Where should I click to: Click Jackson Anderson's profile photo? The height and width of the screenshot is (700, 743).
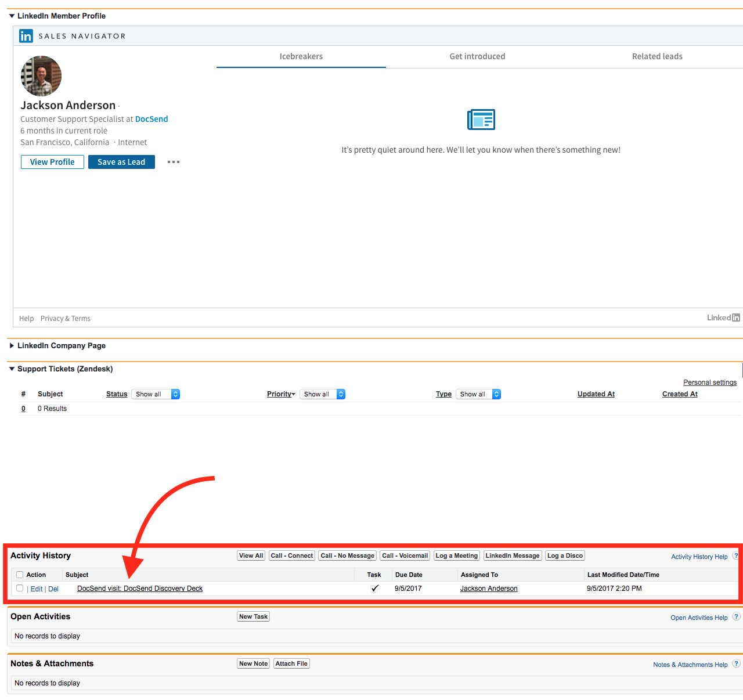[x=41, y=76]
